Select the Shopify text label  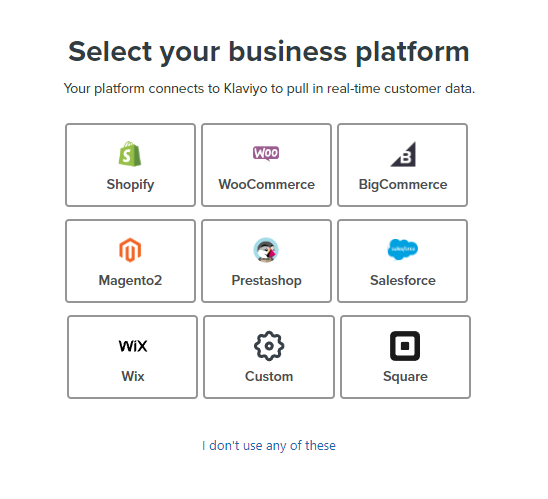click(x=130, y=185)
